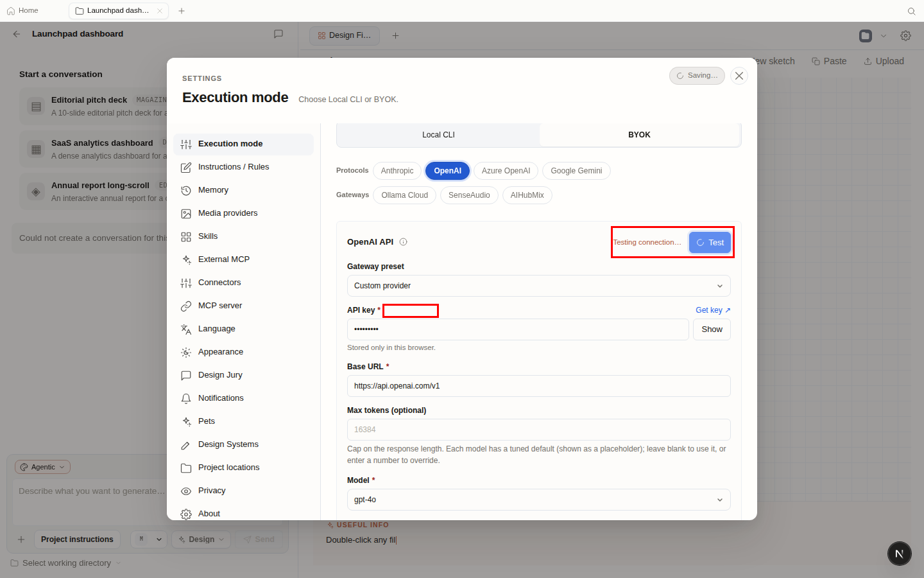Click Project instructions button
924x578 pixels.
point(77,539)
